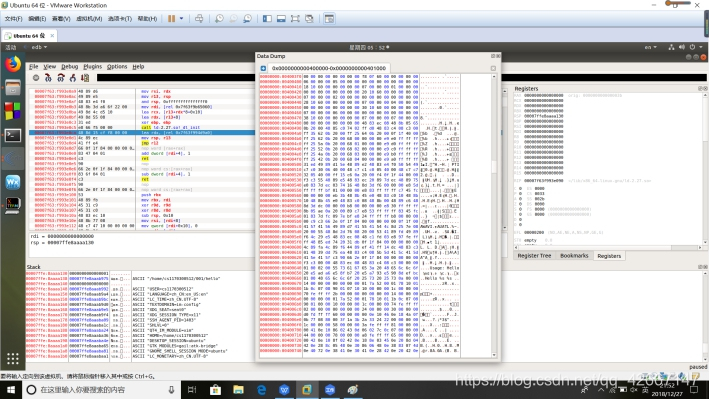The width and height of the screenshot is (709, 399).
Task: Click the Ubuntu network status icon
Action: (x=671, y=47)
